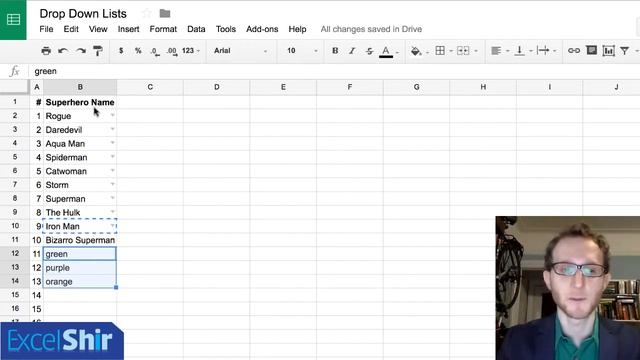Expand the Spiderman cell dropdown arrow
This screenshot has width=640, height=360.
click(112, 157)
